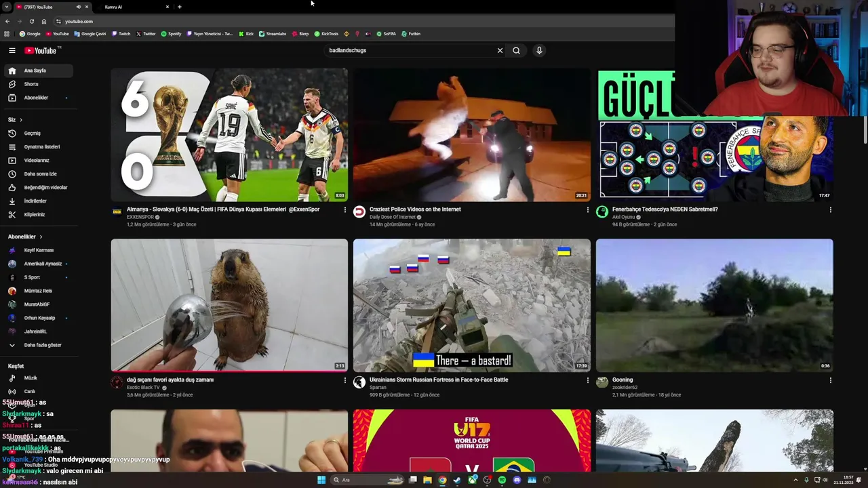This screenshot has height=488, width=868.
Task: Click the browser address bar
Action: tap(366, 21)
